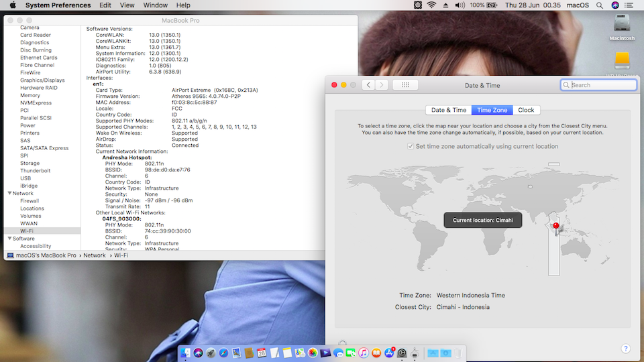Open Contacts book icon in dock

point(249,353)
